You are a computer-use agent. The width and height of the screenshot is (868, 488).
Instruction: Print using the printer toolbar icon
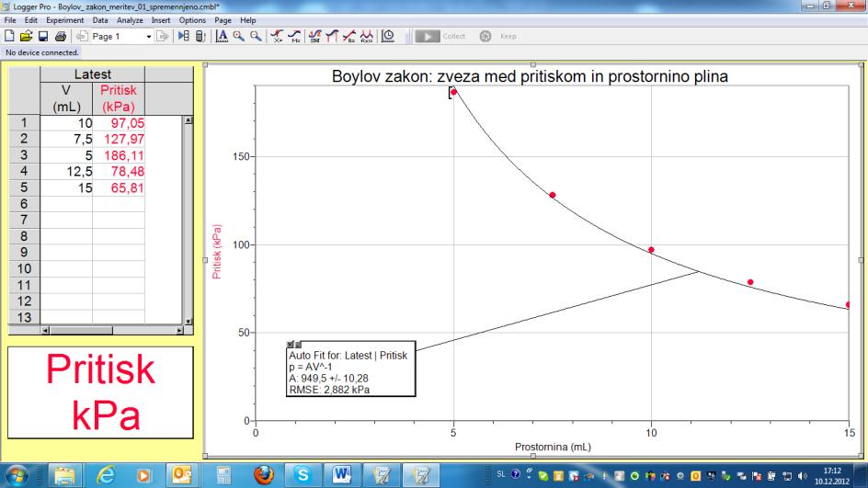coord(61,36)
